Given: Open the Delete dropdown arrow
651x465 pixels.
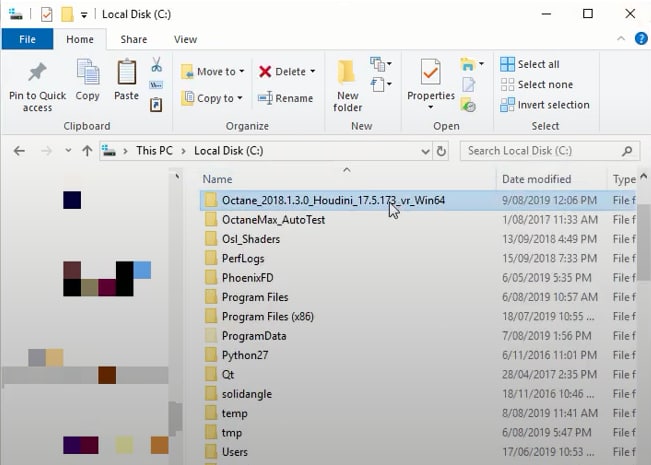Looking at the screenshot, I should click(x=312, y=72).
